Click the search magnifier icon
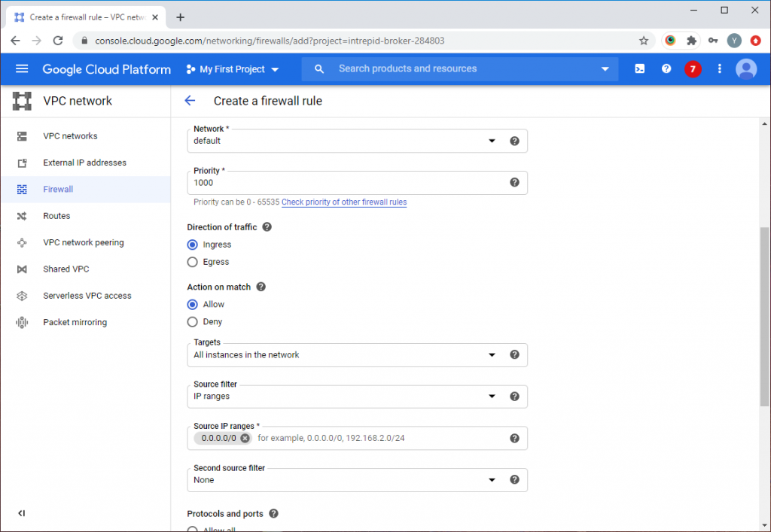This screenshot has width=771, height=532. [319, 68]
